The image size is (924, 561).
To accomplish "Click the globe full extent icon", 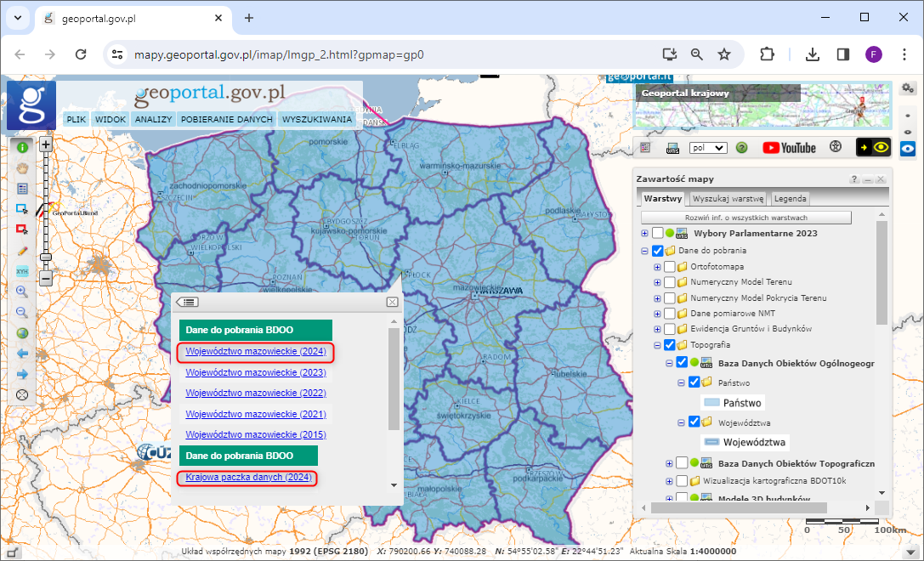I will coord(23,333).
